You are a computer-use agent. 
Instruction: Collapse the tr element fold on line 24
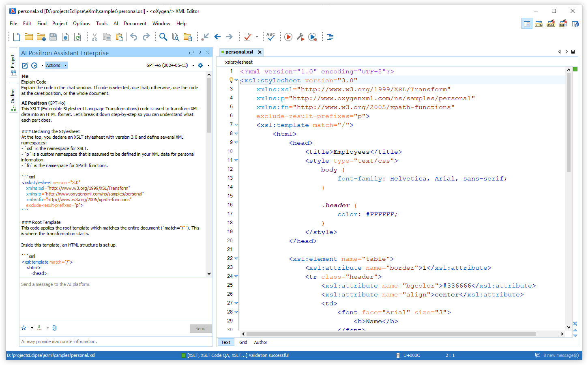pos(236,276)
